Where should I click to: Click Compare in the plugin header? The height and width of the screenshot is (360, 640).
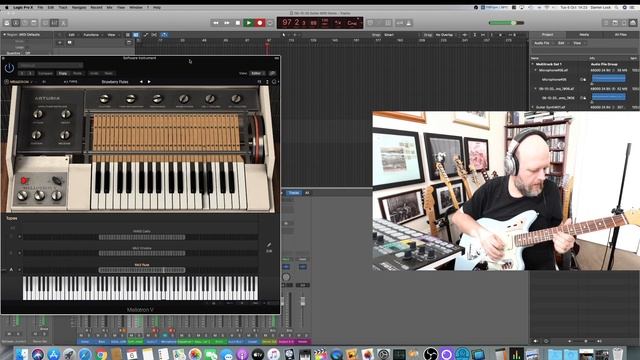tap(45, 73)
